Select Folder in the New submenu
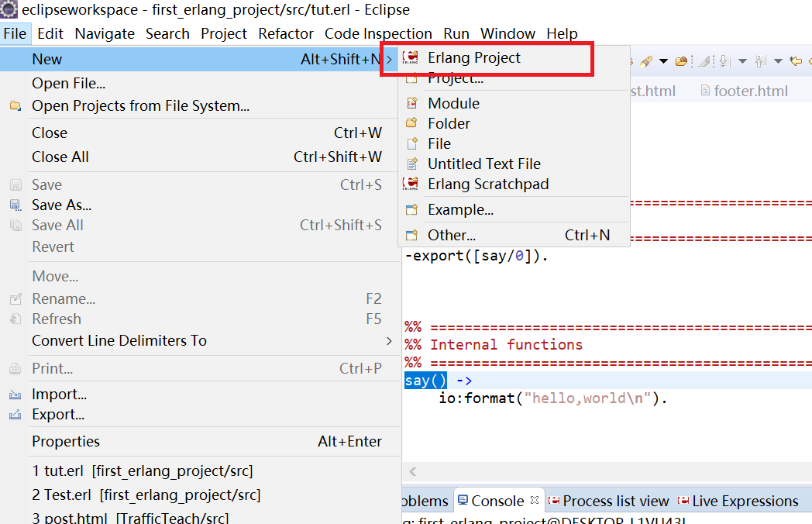The image size is (812, 524). click(513, 123)
